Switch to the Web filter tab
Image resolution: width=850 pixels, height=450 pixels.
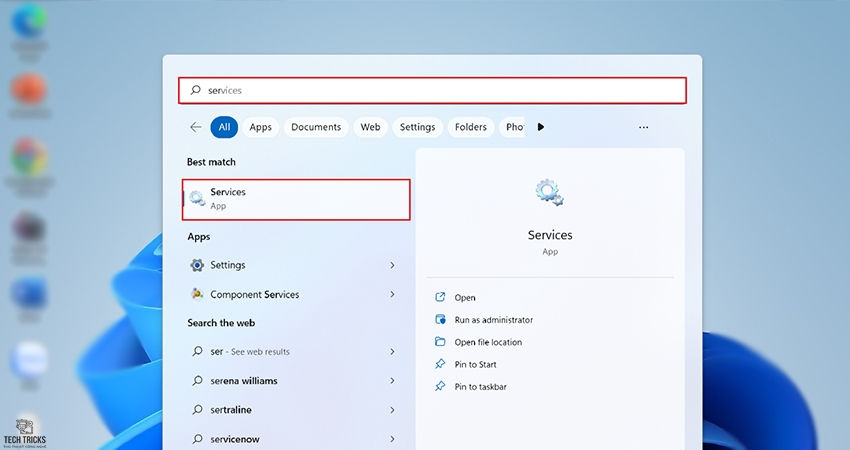click(x=370, y=127)
